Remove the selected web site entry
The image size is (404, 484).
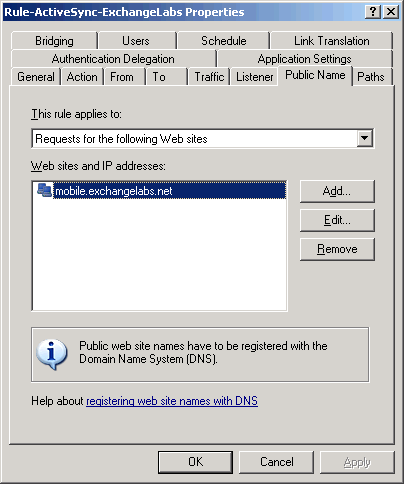(337, 249)
